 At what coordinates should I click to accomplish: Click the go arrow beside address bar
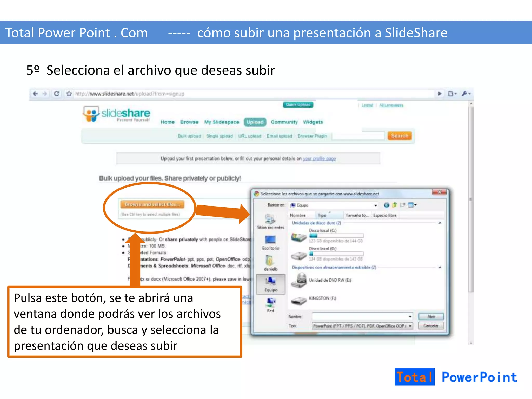point(440,94)
